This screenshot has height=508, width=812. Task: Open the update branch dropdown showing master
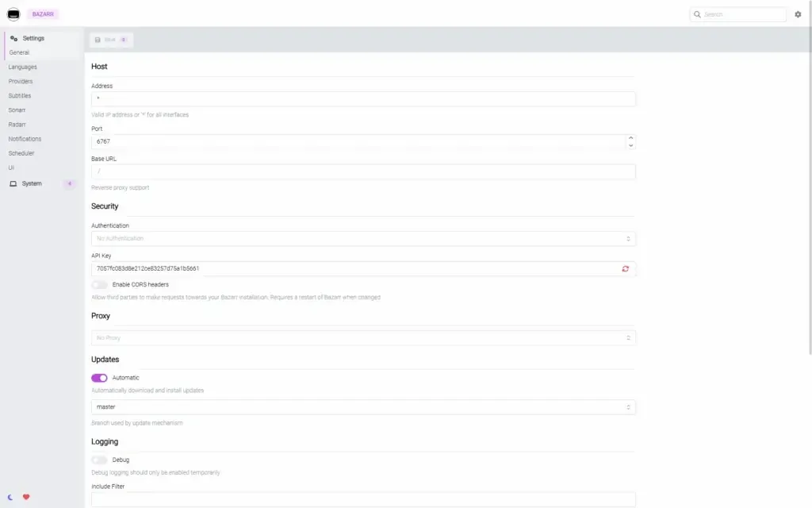coord(362,406)
